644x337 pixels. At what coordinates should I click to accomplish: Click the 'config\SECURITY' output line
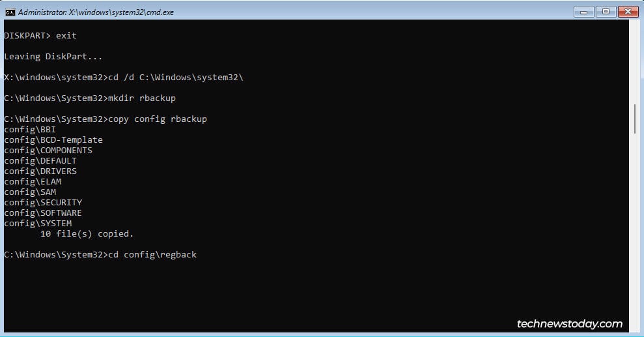pos(43,202)
